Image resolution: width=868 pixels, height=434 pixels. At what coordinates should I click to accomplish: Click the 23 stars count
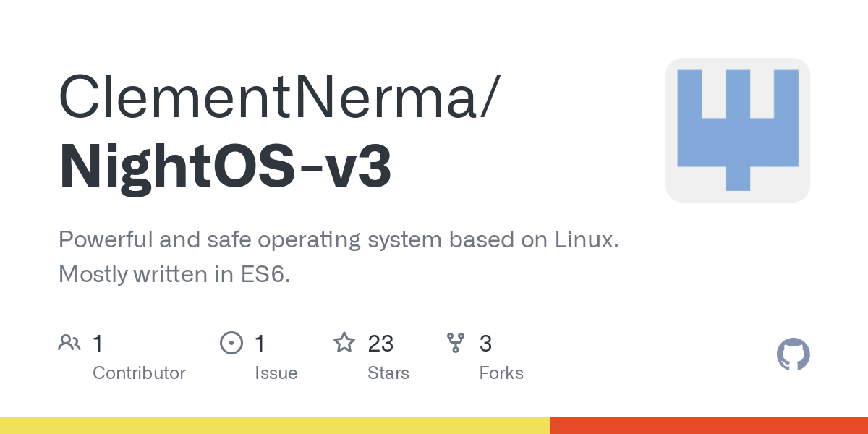pyautogui.click(x=380, y=344)
